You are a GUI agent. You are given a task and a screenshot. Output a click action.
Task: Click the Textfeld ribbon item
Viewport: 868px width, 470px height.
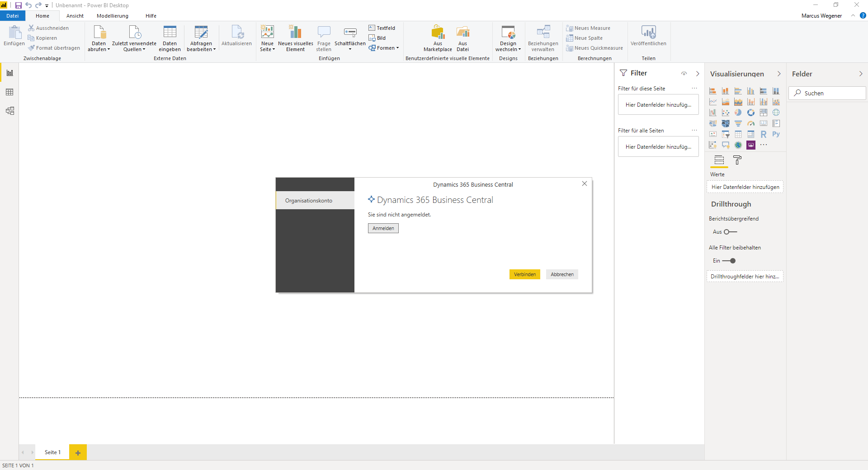382,28
